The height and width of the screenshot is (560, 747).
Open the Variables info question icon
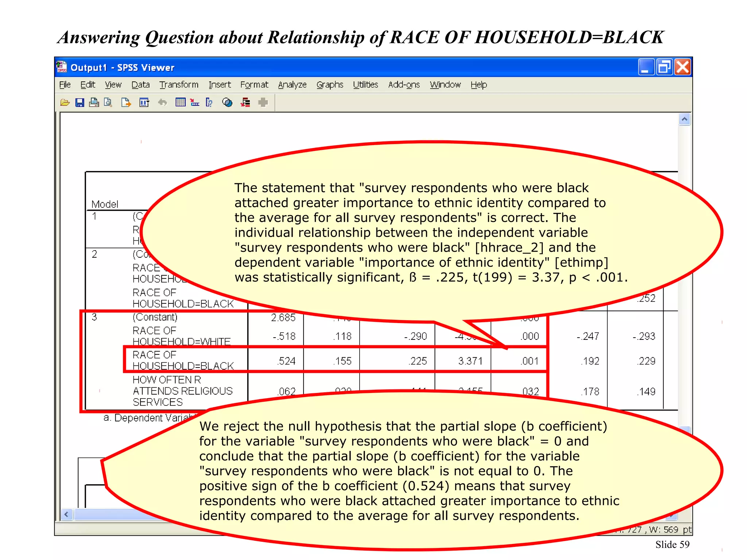209,103
